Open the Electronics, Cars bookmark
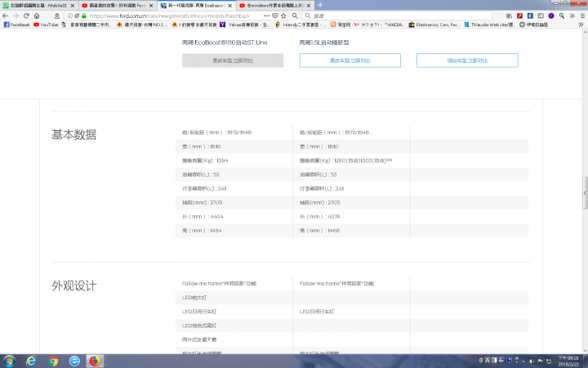This screenshot has height=368, width=588. pyautogui.click(x=434, y=25)
